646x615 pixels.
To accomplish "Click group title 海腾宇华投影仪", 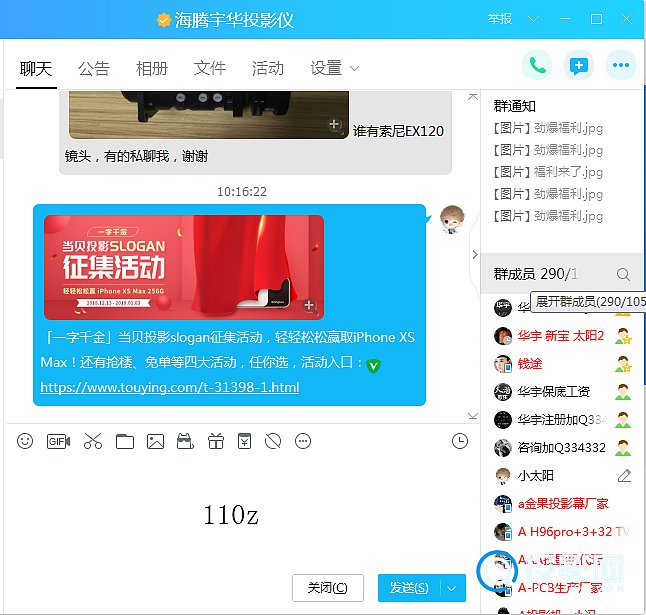I will (x=234, y=20).
